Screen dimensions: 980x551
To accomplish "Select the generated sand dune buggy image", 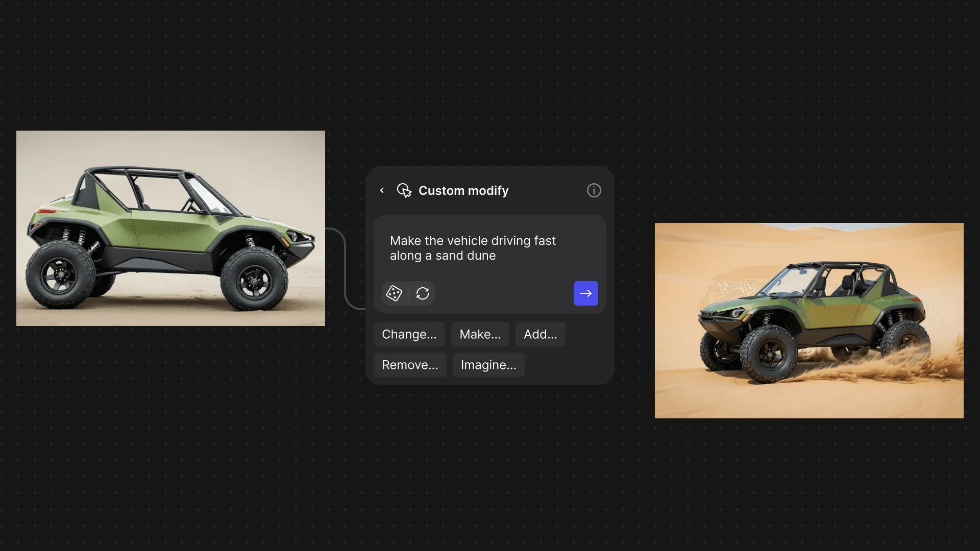I will click(x=809, y=320).
